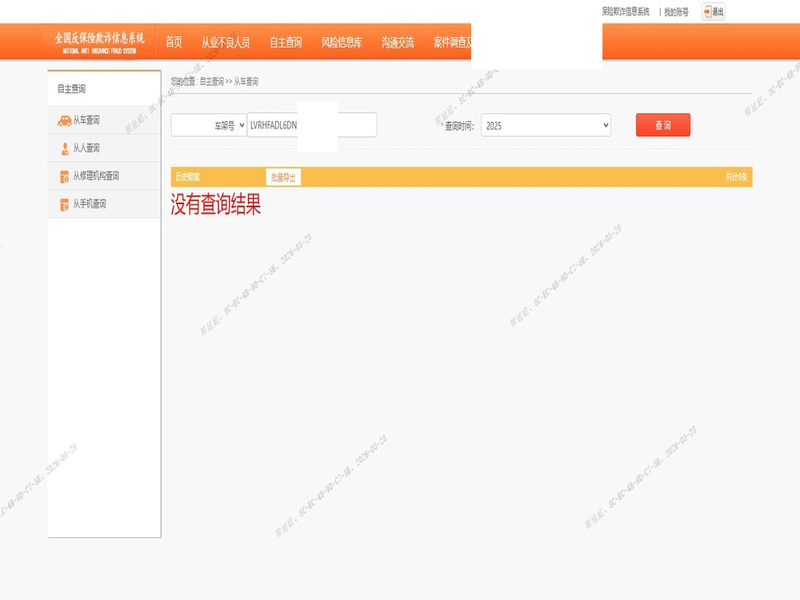Open the 车架号 search-type dropdown
Viewport: 800px width, 600px height.
point(209,125)
